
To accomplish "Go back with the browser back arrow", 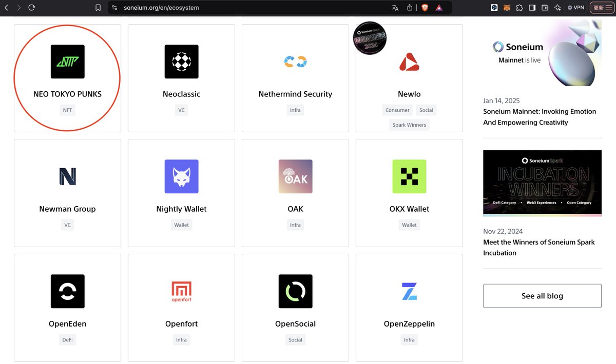I will click(7, 8).
